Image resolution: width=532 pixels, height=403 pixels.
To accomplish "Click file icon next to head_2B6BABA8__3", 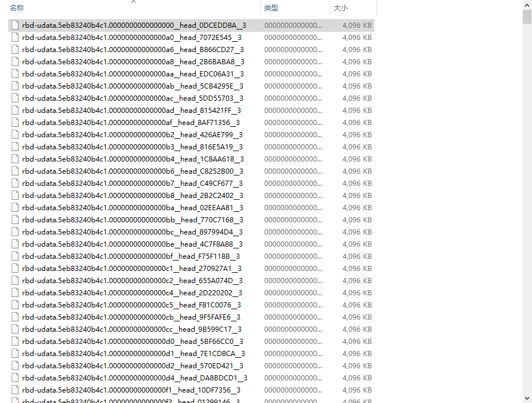I will (16, 62).
